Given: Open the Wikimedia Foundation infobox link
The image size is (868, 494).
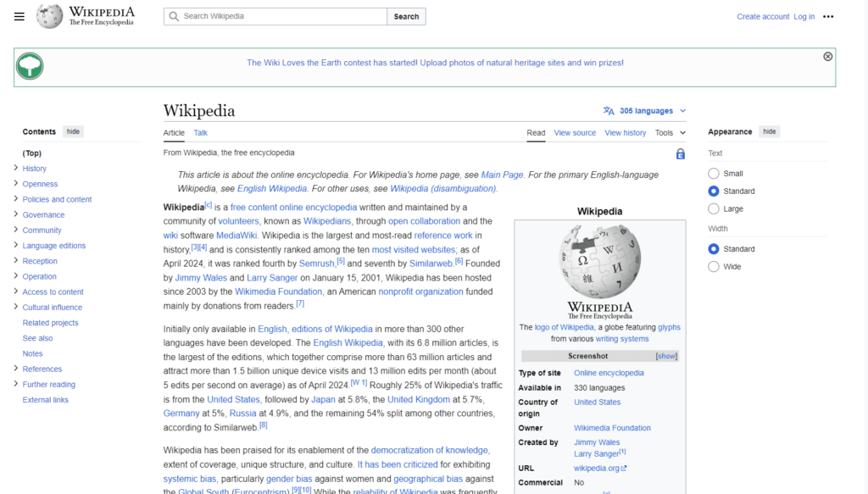Looking at the screenshot, I should (612, 428).
